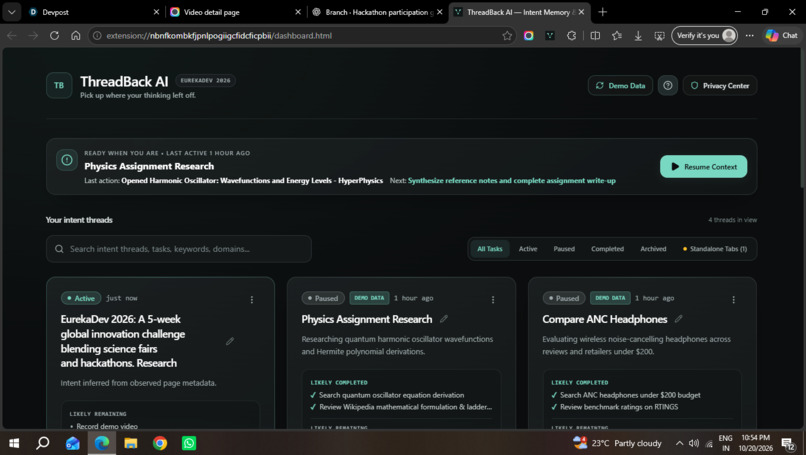Screen dimensions: 806x455
Task: Go back to previous page
Action: 11,35
